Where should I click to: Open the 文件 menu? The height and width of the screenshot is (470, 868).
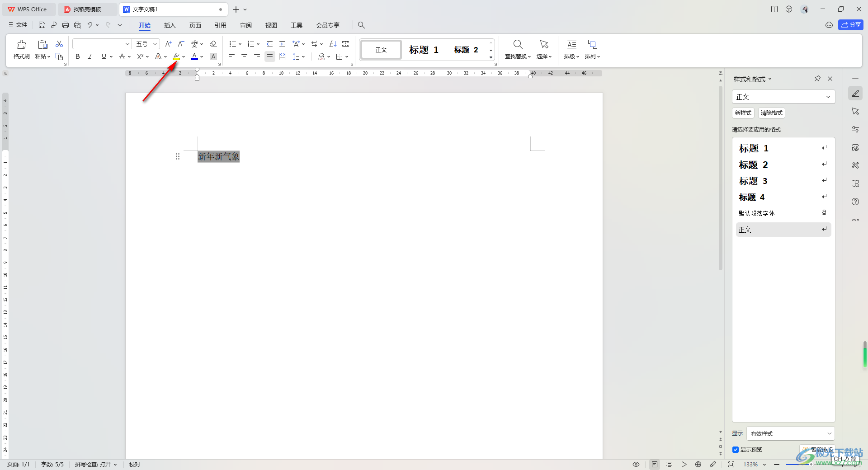(x=18, y=25)
